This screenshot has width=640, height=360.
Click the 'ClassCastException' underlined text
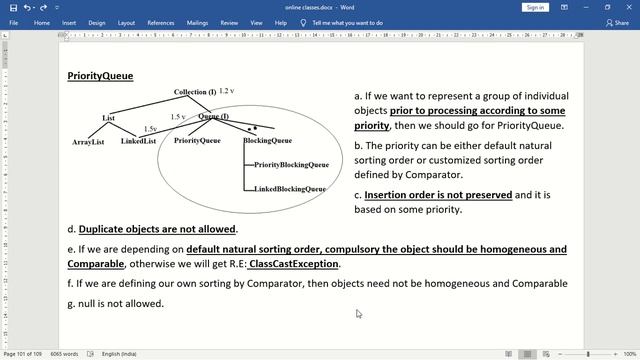293,264
